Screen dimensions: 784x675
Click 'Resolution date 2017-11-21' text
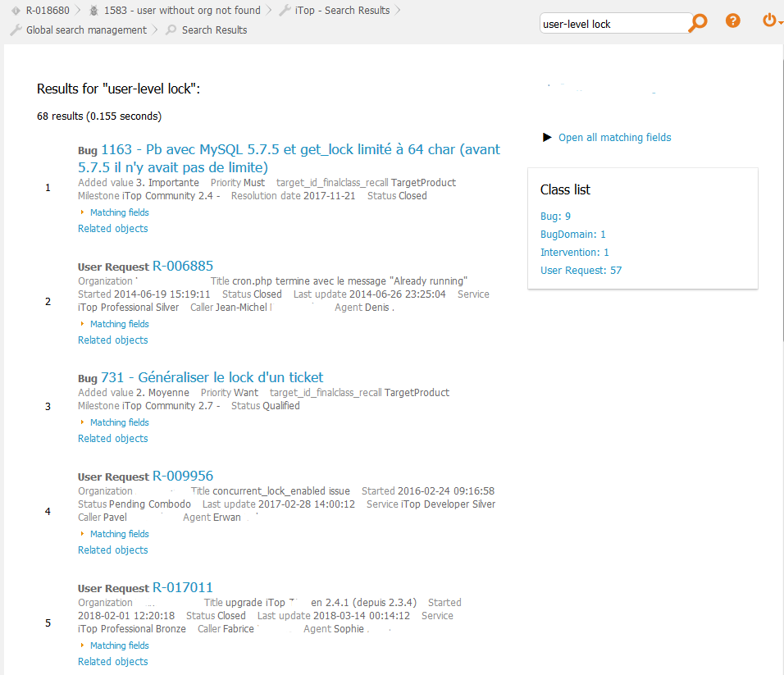[x=293, y=195]
